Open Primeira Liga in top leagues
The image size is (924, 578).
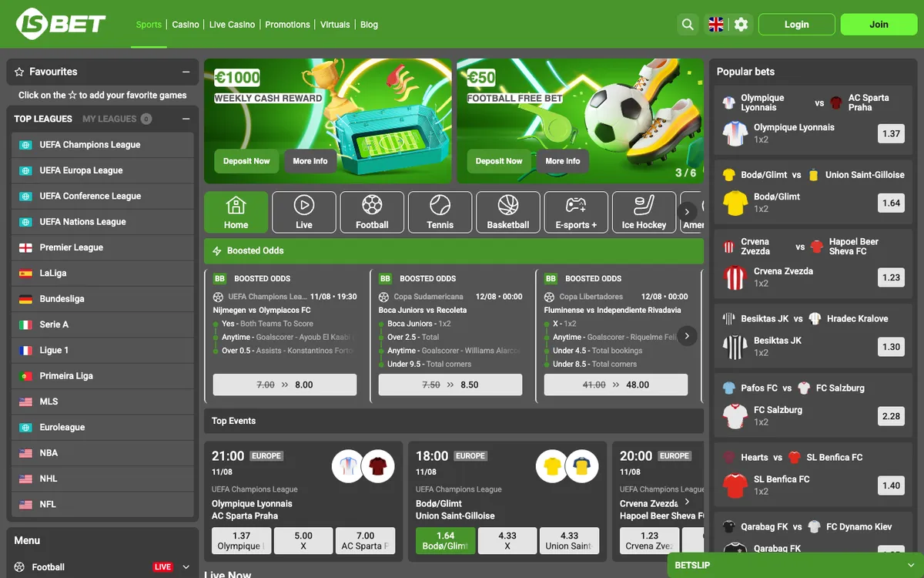[x=102, y=375]
